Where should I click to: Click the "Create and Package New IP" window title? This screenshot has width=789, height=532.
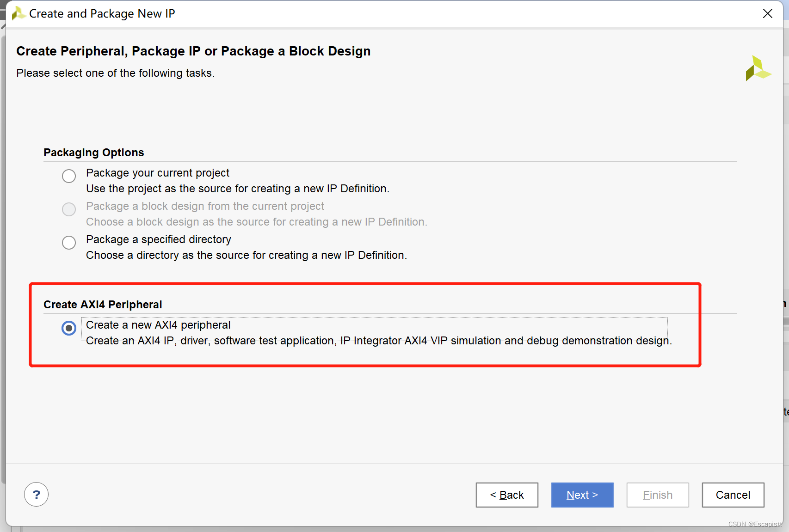(x=102, y=14)
